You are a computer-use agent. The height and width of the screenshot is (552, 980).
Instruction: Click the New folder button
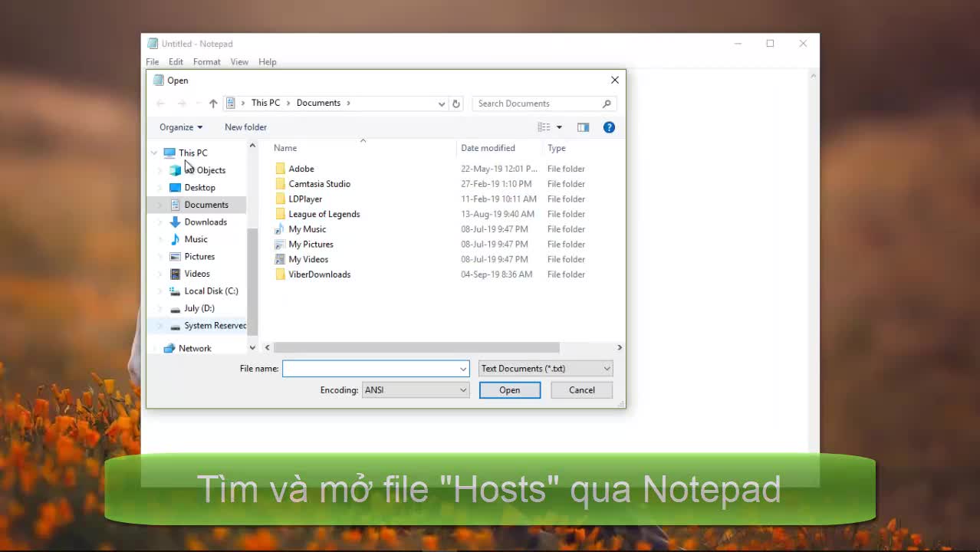[245, 127]
